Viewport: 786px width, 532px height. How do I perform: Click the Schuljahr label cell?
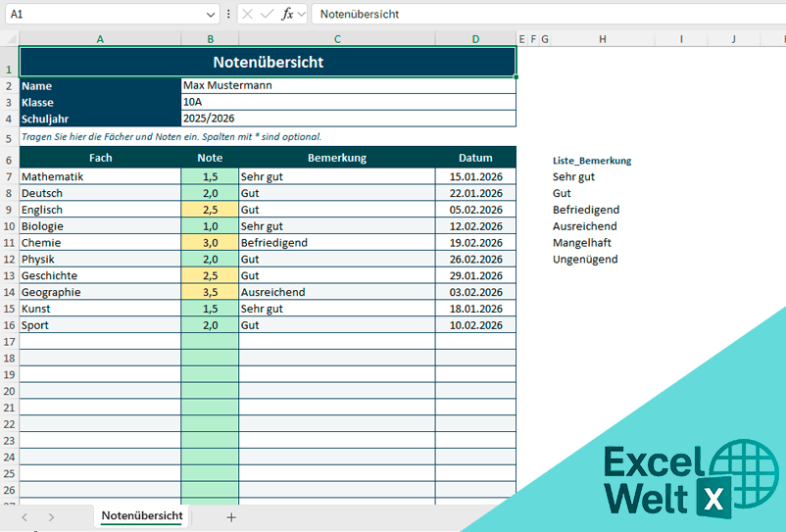click(100, 119)
